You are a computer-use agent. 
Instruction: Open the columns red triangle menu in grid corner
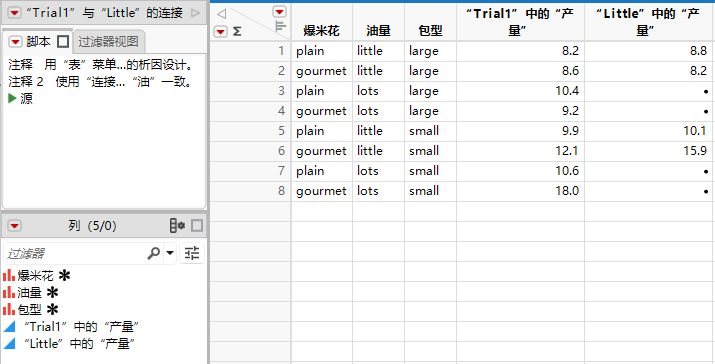point(280,11)
